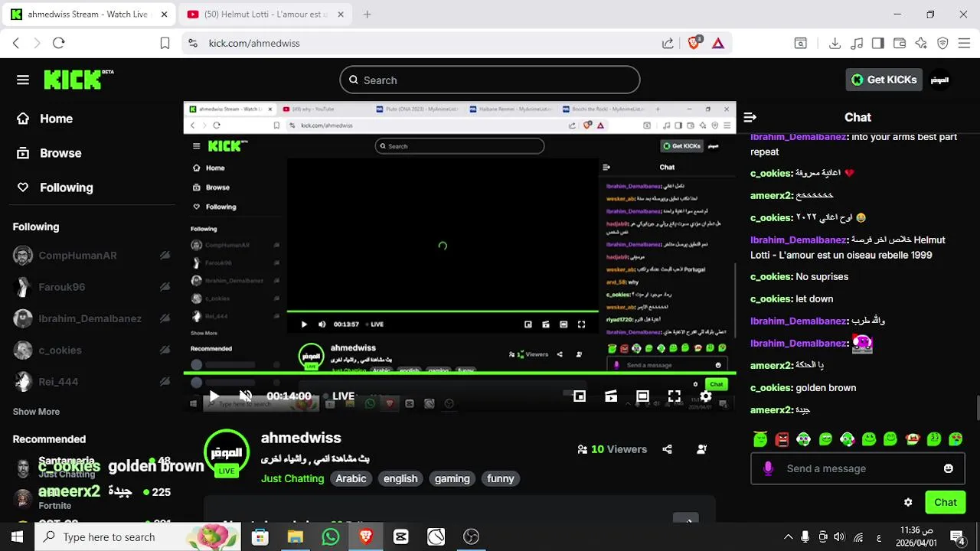Open user options icon right of share
This screenshot has height=551, width=980.
(x=701, y=449)
